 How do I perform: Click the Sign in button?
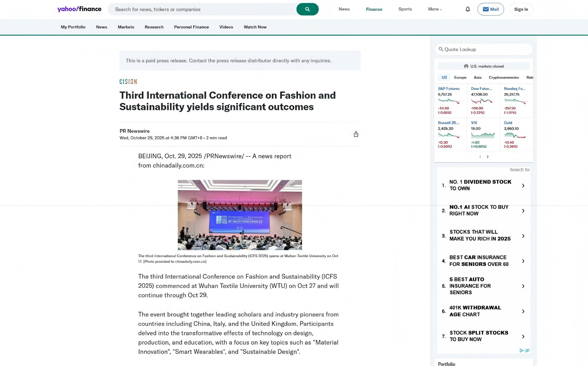click(521, 9)
